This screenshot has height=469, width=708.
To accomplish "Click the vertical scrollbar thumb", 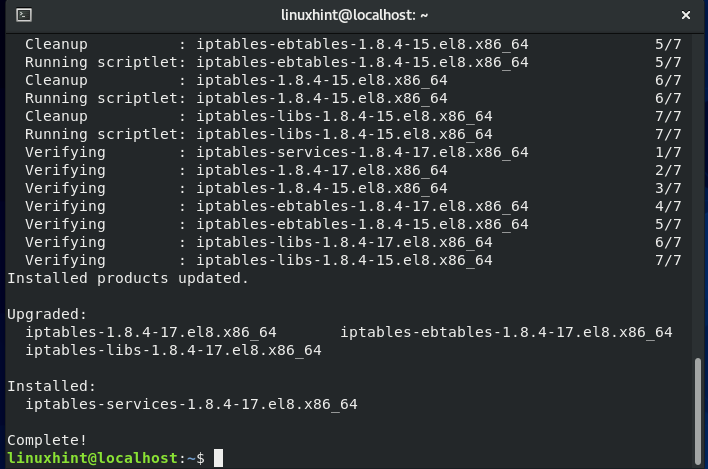I will [x=698, y=411].
